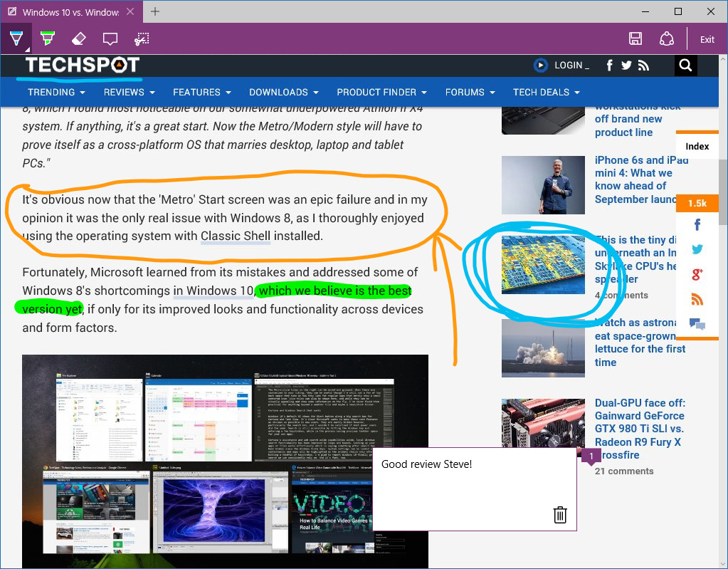Share on Google Plus from side bar
Viewport: 728px width, 569px height.
click(697, 274)
